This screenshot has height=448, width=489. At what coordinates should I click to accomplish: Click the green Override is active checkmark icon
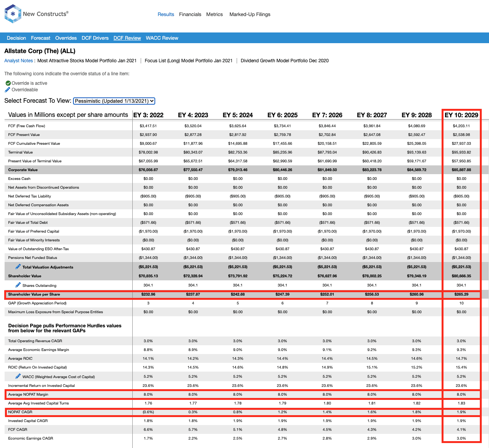tap(8, 83)
